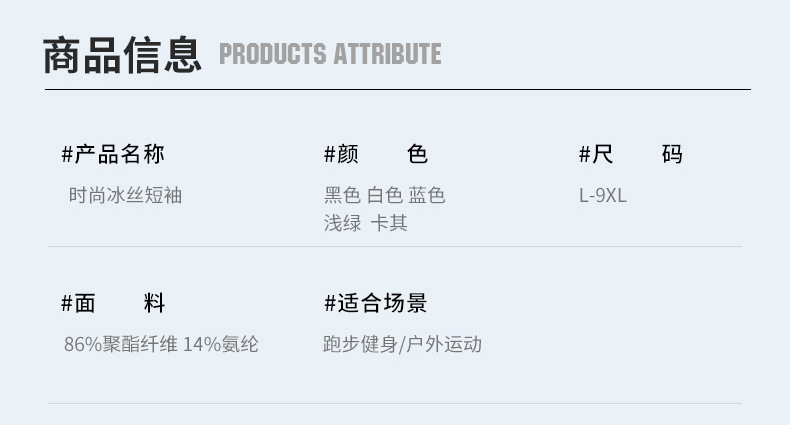Select the #适合场景 label
This screenshot has height=425, width=790.
(375, 303)
